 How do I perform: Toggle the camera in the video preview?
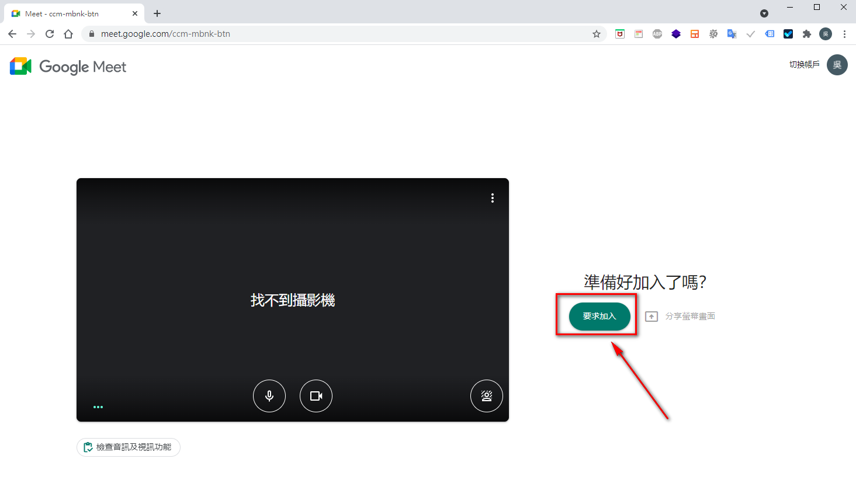coord(316,396)
